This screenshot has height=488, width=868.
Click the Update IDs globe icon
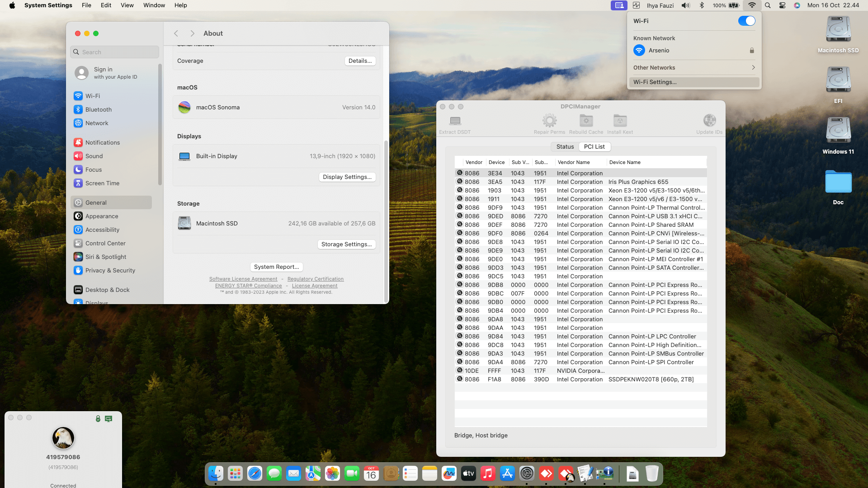pyautogui.click(x=709, y=121)
